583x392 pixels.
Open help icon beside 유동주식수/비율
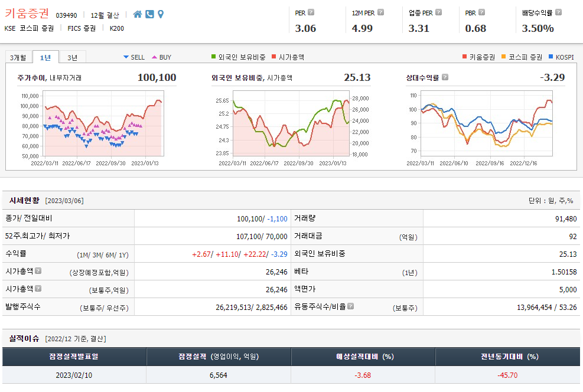[x=351, y=306]
